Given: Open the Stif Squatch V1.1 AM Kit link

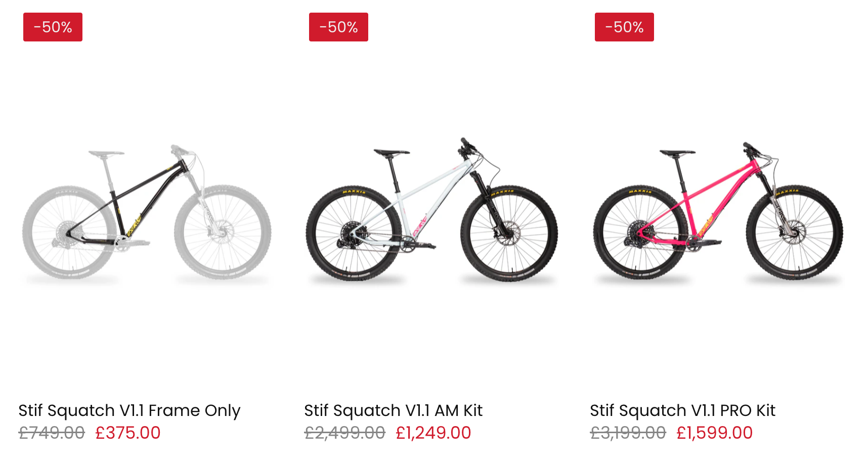Looking at the screenshot, I should click(x=393, y=410).
